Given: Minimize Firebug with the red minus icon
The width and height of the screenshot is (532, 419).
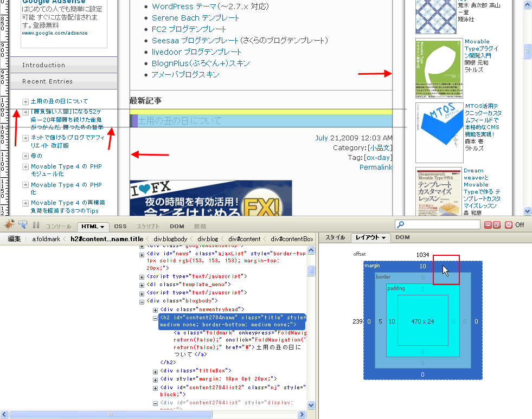Looking at the screenshot, I should coord(488,225).
